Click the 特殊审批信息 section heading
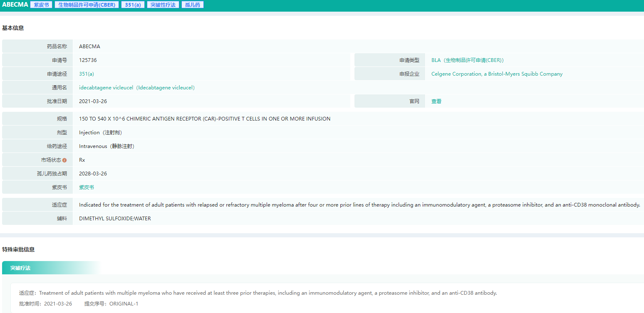Viewport: 644px width, 313px height. click(18, 250)
